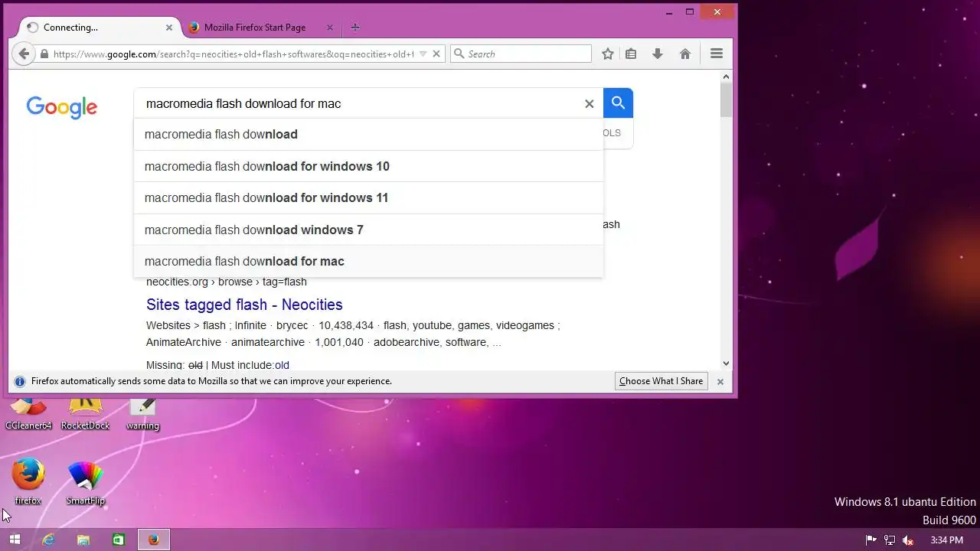
Task: Open the clock showing 3:34 PM
Action: (x=946, y=540)
